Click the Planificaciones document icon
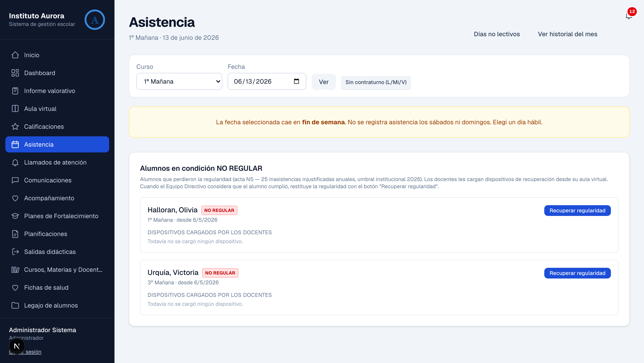The height and width of the screenshot is (363, 644). [x=15, y=234]
